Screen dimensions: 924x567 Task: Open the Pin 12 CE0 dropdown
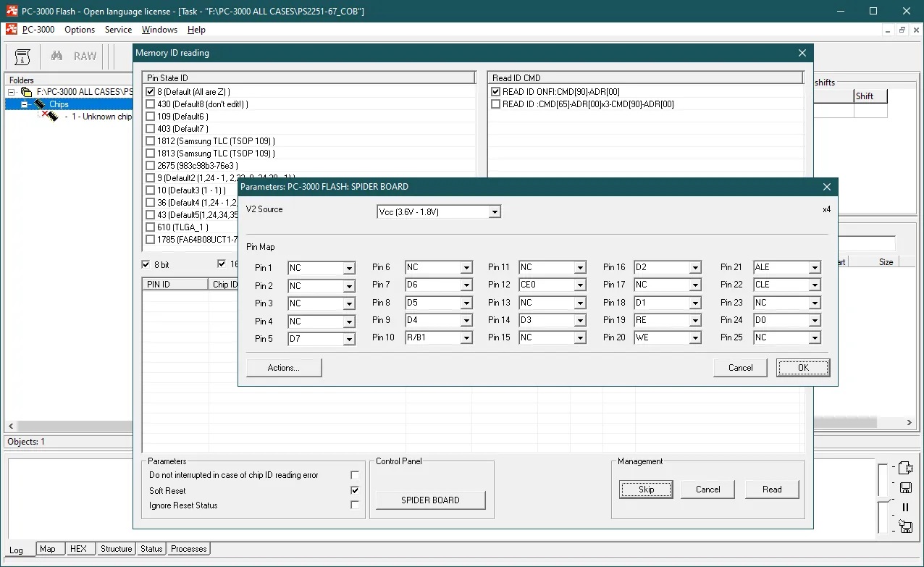coord(580,285)
